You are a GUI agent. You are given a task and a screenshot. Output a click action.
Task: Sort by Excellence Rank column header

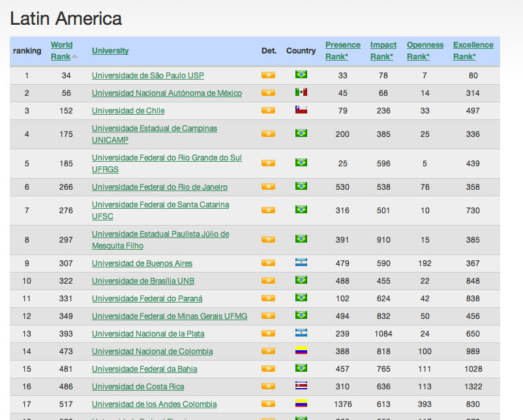[x=473, y=51]
